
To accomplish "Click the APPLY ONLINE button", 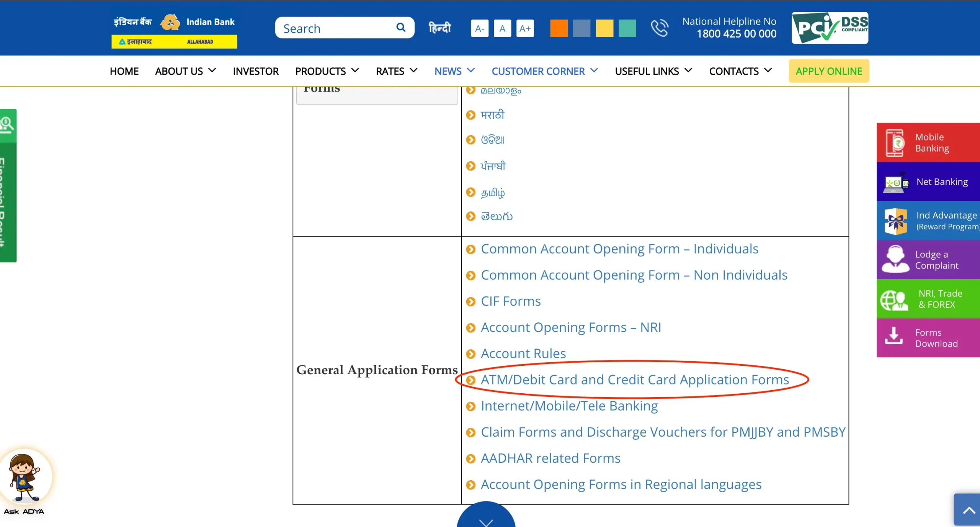I will point(829,71).
